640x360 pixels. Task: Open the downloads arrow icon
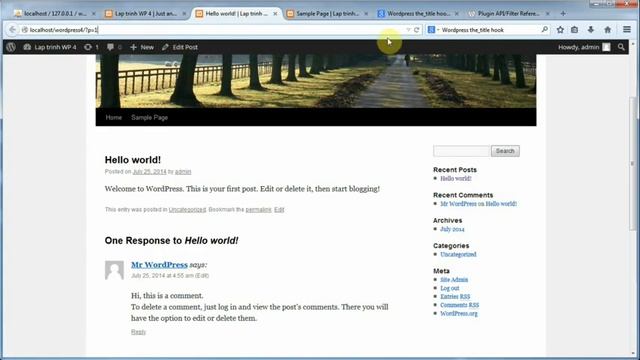point(591,30)
